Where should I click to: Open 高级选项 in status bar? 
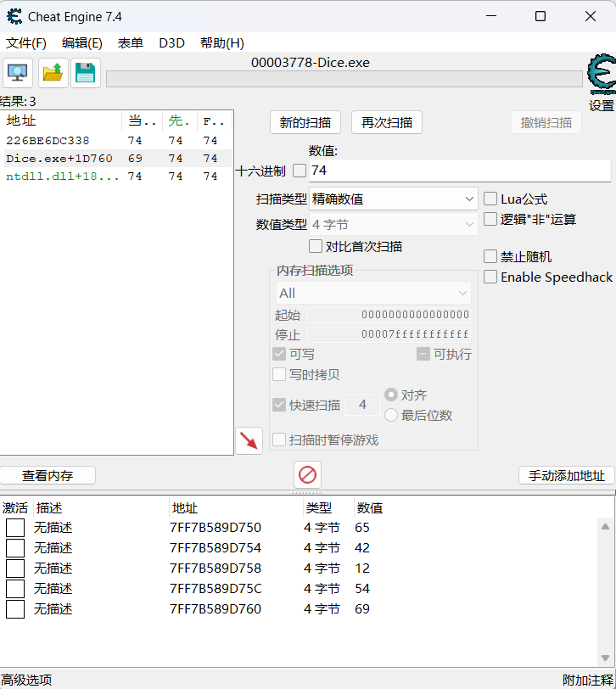pyautogui.click(x=26, y=680)
